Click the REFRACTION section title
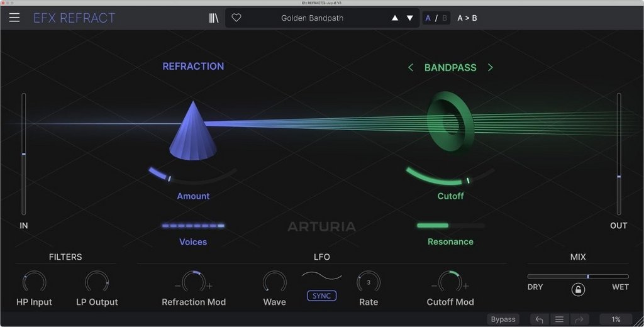This screenshot has height=327, width=644. pyautogui.click(x=193, y=66)
